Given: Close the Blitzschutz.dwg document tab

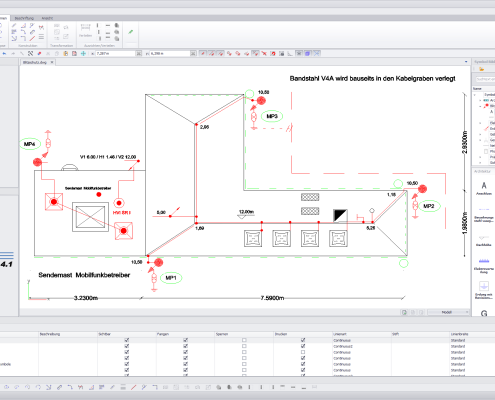Looking at the screenshot, I should pyautogui.click(x=52, y=62).
